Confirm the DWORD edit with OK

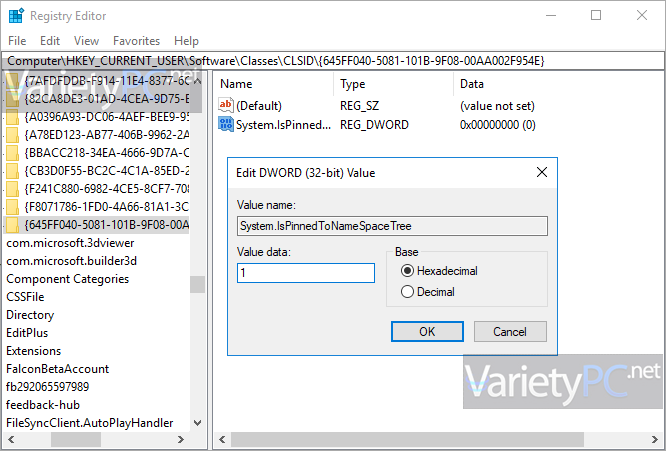(x=427, y=331)
